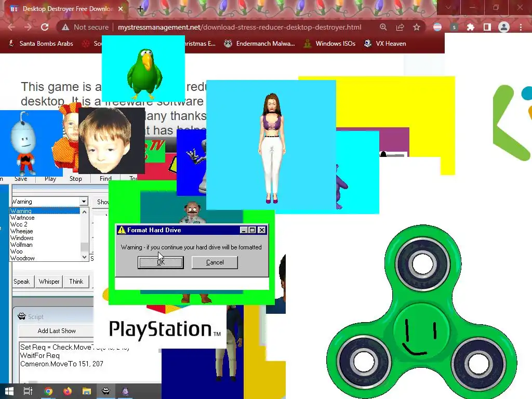Screen dimensions: 532x399
Task: Select Woo in the list
Action: pyautogui.click(x=45, y=251)
